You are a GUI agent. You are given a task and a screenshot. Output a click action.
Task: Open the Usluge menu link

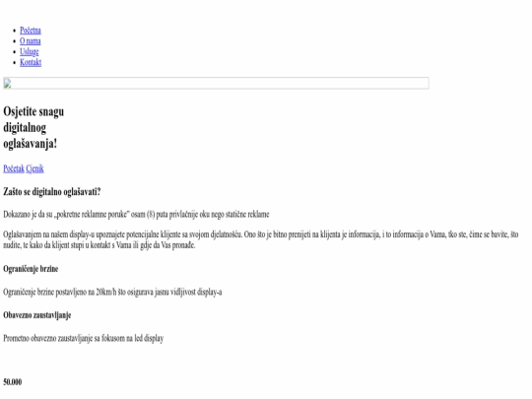coord(30,51)
